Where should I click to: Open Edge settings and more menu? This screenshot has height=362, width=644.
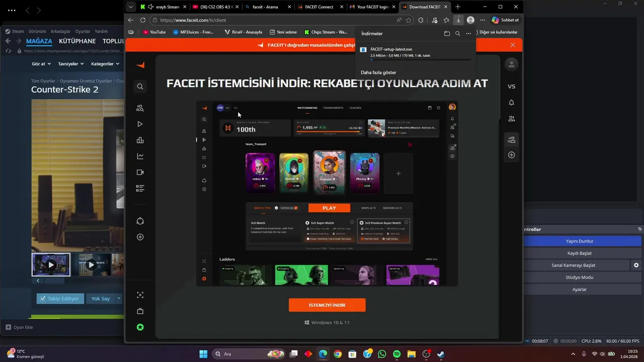[x=482, y=20]
